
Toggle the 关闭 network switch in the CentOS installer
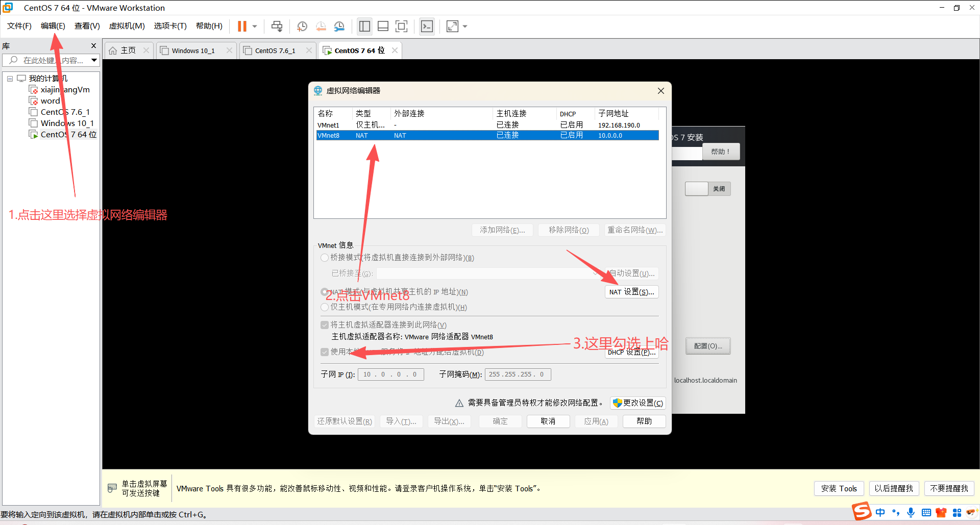pyautogui.click(x=707, y=189)
